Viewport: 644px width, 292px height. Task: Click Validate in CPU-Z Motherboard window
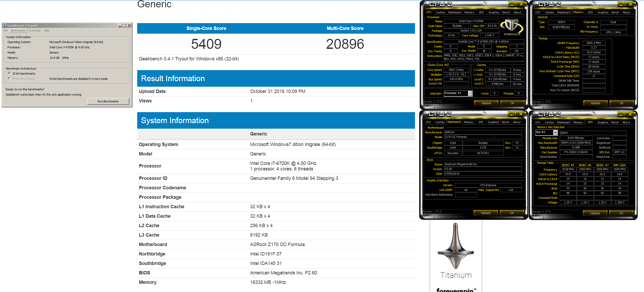486,213
